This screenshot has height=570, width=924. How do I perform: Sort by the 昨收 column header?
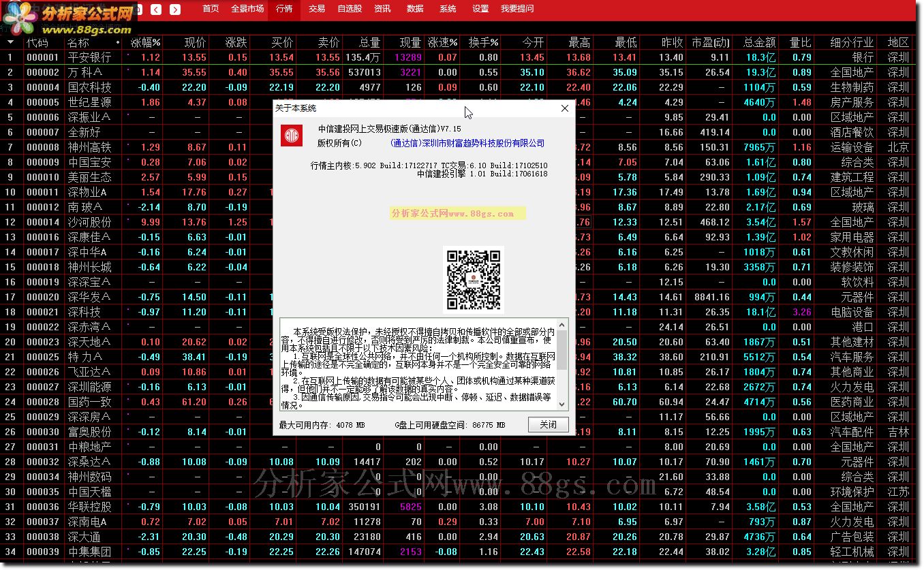(x=672, y=42)
